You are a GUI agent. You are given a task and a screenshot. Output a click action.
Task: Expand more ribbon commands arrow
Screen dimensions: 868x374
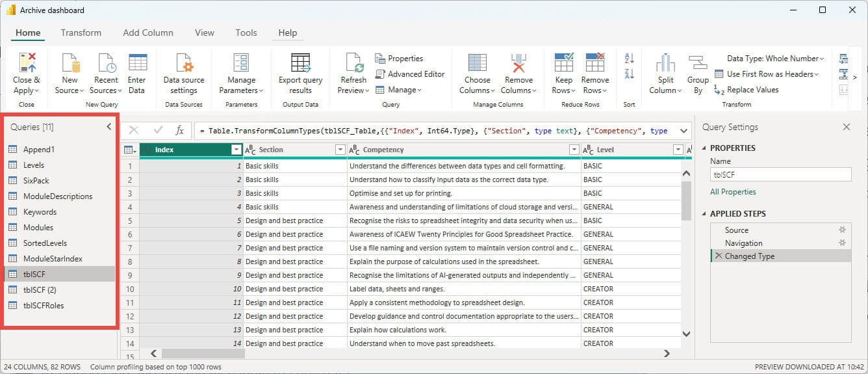(855, 77)
